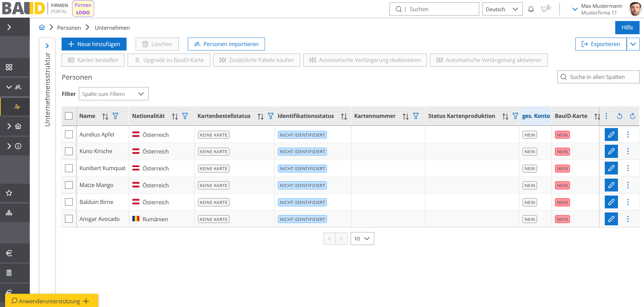Tick the checkbox for Ansgar Avocado
This screenshot has height=307, width=644.
[x=69, y=219]
